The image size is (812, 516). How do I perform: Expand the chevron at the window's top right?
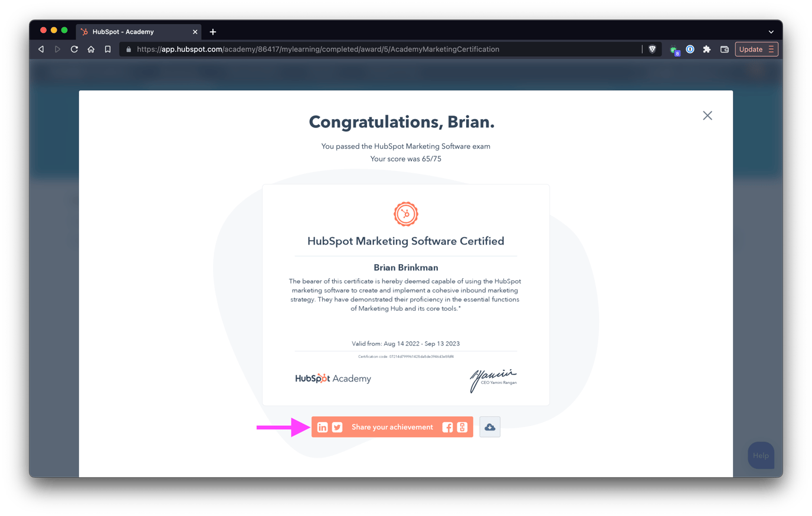(771, 32)
